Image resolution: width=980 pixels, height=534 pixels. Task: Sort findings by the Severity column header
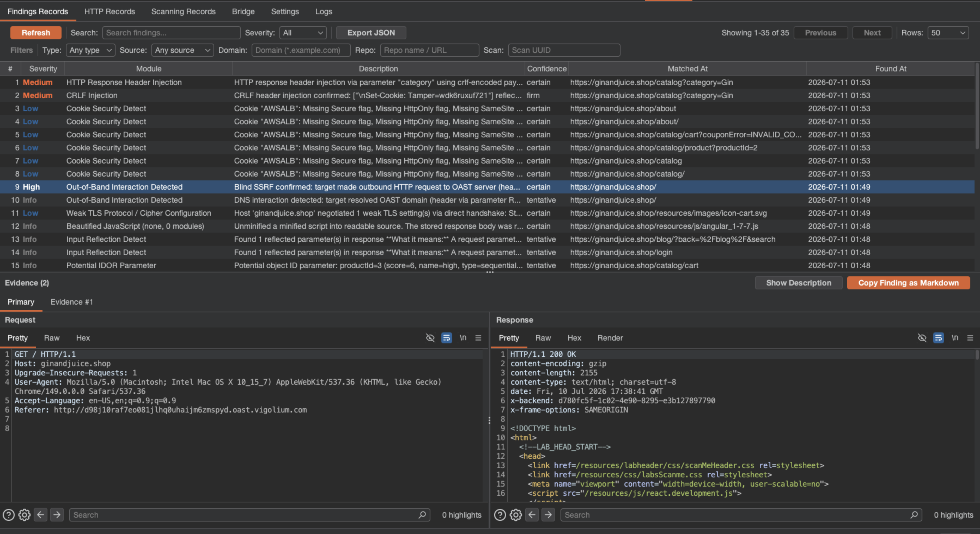[x=43, y=69]
